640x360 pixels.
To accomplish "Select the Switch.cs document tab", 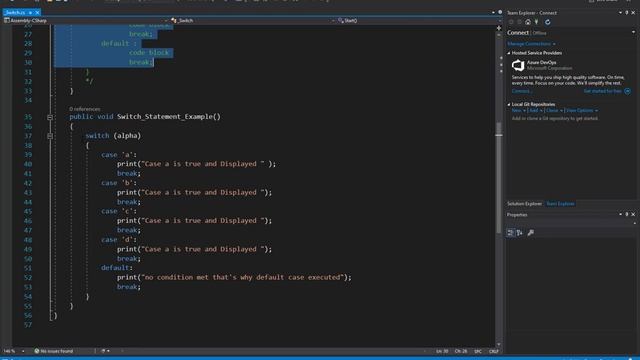I will click(16, 13).
